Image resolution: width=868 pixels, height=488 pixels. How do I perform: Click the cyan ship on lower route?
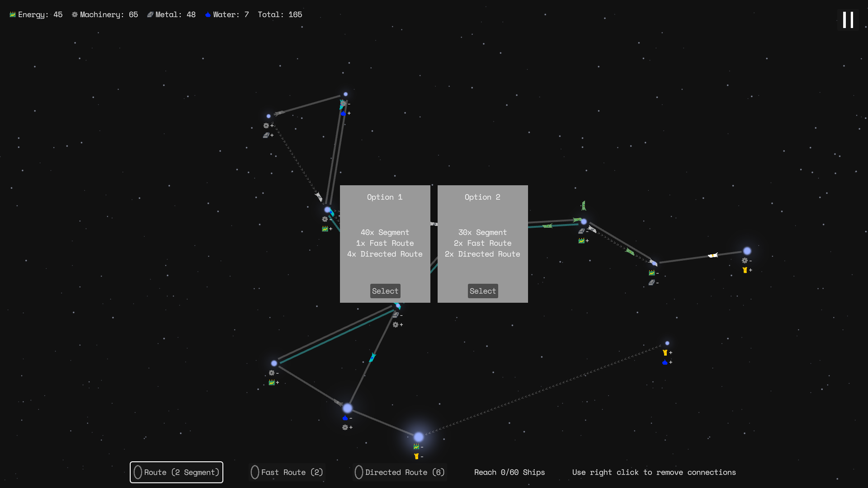pyautogui.click(x=373, y=357)
